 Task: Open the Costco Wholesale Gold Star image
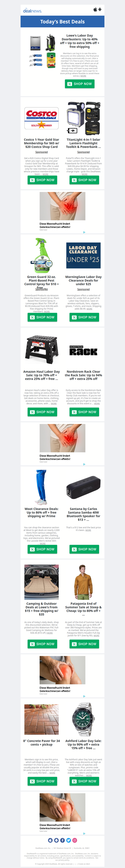coord(42,118)
